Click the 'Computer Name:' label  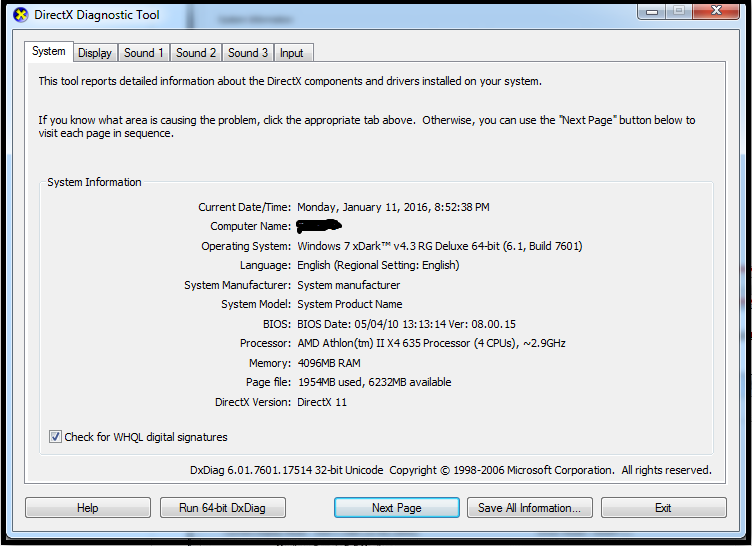pos(251,227)
